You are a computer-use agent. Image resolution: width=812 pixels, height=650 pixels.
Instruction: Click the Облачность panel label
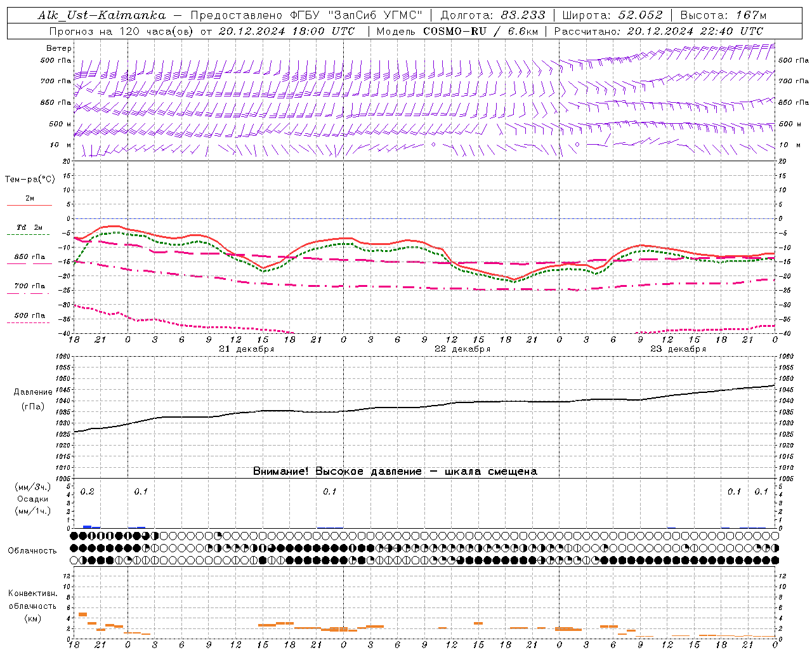pos(32,550)
